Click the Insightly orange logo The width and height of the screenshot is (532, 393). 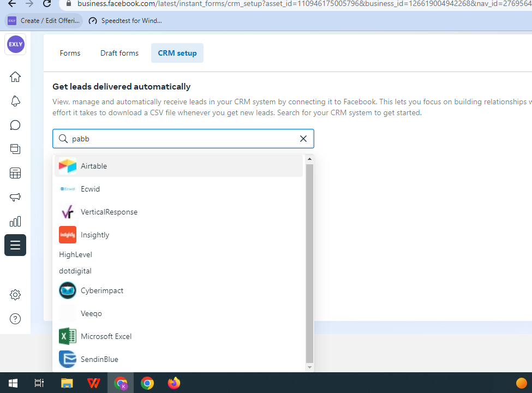tap(68, 235)
